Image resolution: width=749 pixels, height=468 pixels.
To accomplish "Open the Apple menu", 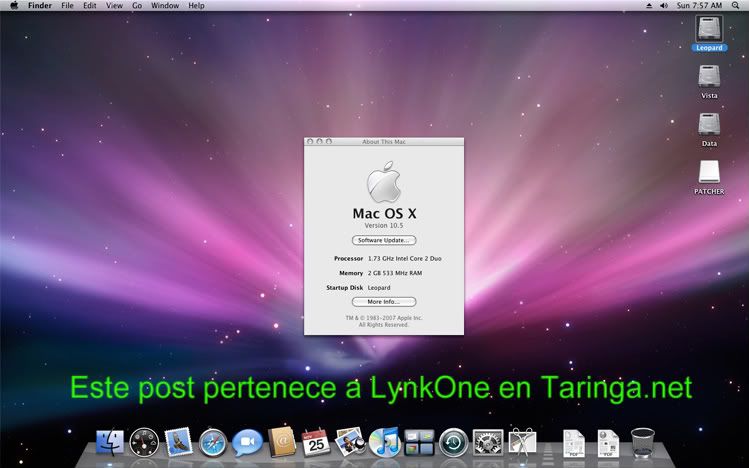I will tap(14, 6).
